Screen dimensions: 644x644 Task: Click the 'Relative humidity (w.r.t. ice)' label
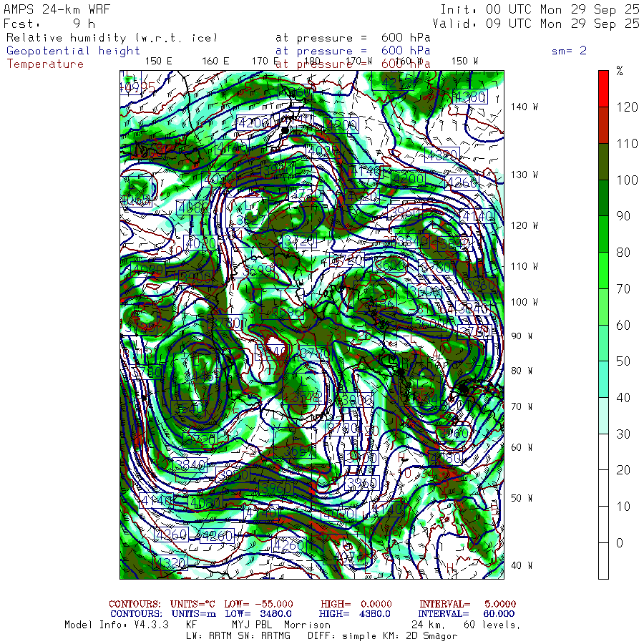coord(112,38)
